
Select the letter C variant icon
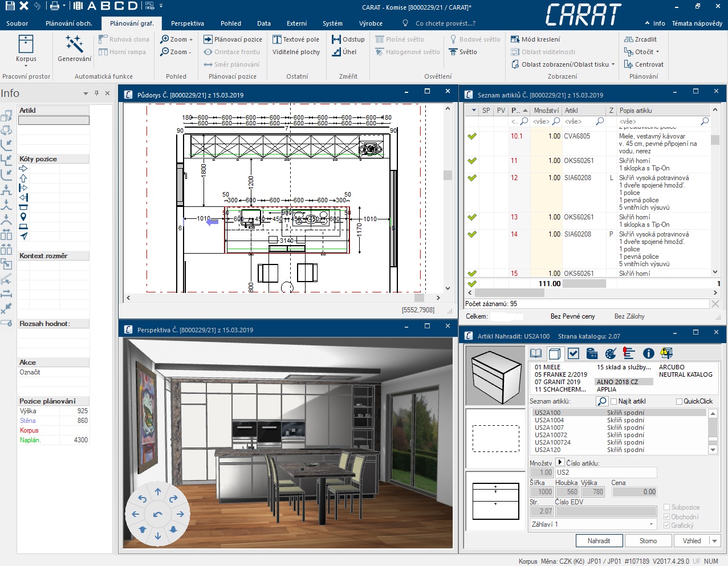(x=119, y=6)
